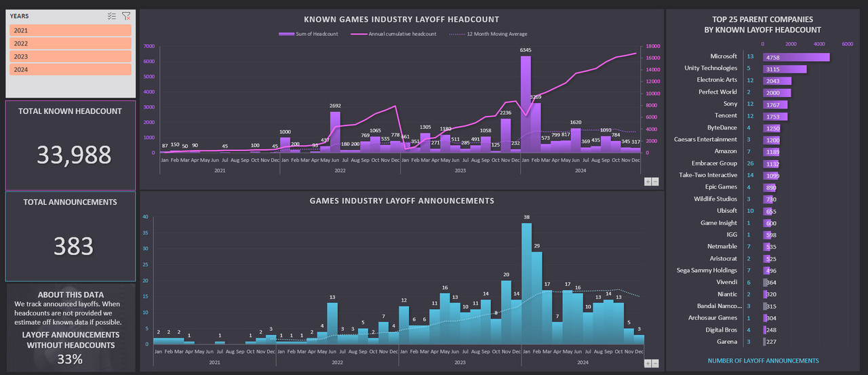Click the 12 Month Moving Average legend entry

488,34
